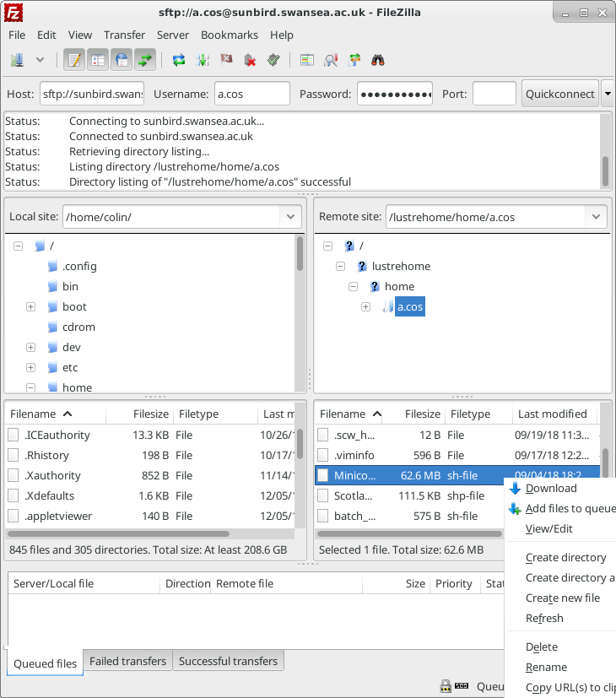Open Remote site path dropdown
This screenshot has width=616, height=698.
point(597,217)
